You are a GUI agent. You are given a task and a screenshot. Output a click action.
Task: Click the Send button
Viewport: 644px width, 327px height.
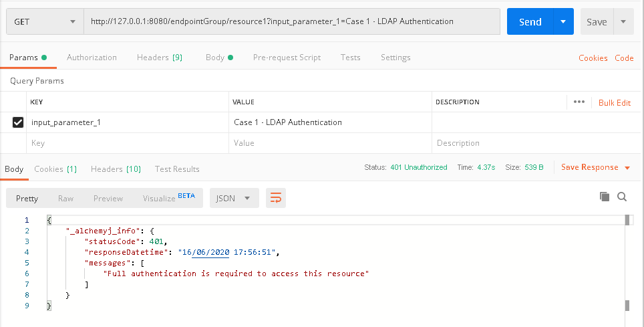click(530, 22)
